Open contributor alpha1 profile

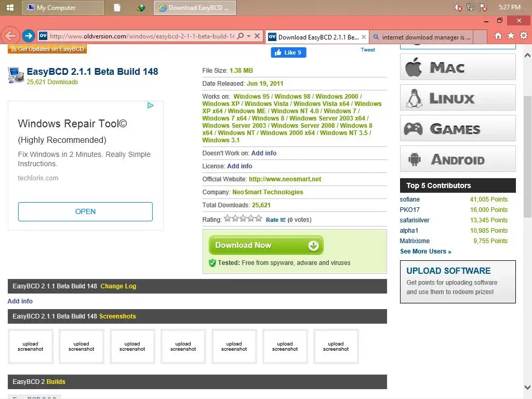pyautogui.click(x=409, y=231)
